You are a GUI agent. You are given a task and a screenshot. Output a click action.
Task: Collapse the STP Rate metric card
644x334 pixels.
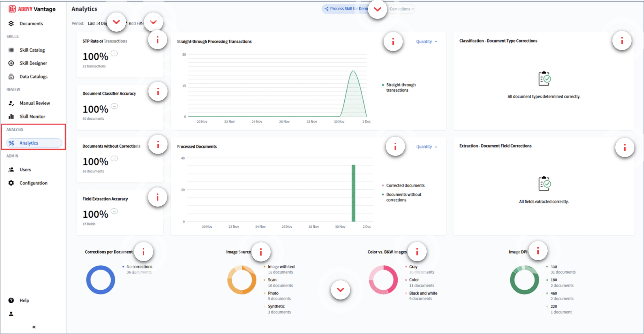tap(114, 53)
